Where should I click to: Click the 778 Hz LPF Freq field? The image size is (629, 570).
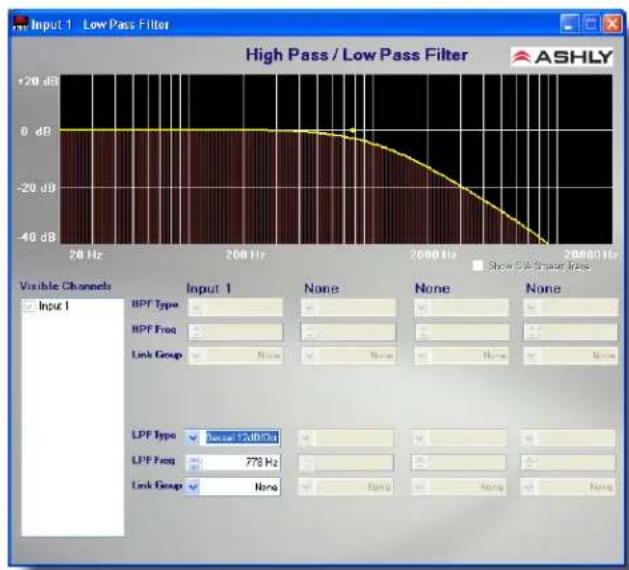pos(240,462)
